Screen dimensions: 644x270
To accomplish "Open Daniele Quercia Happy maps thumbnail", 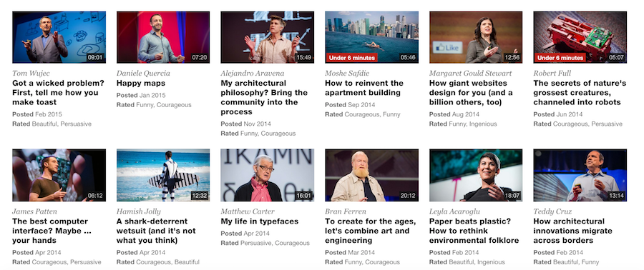I will coord(163,37).
